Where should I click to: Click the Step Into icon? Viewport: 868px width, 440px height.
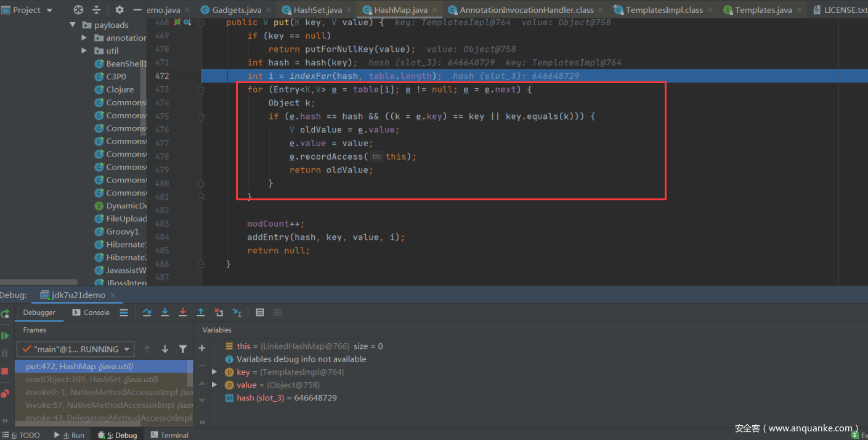click(x=164, y=312)
